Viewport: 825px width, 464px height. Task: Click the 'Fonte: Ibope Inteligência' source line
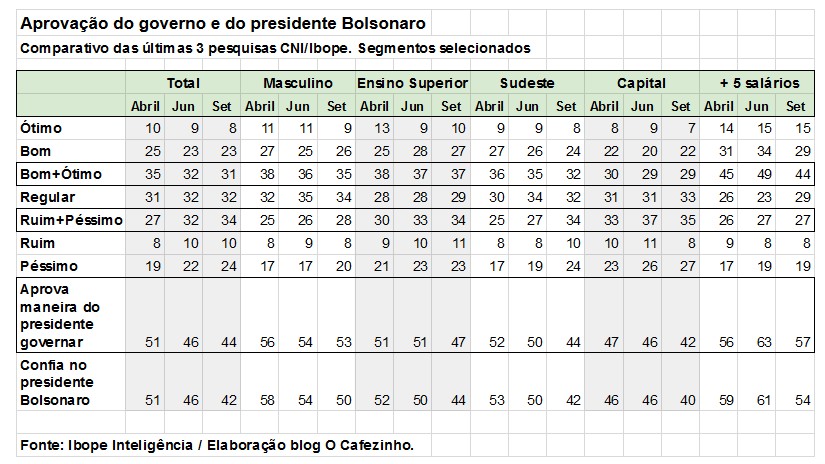[x=216, y=444]
